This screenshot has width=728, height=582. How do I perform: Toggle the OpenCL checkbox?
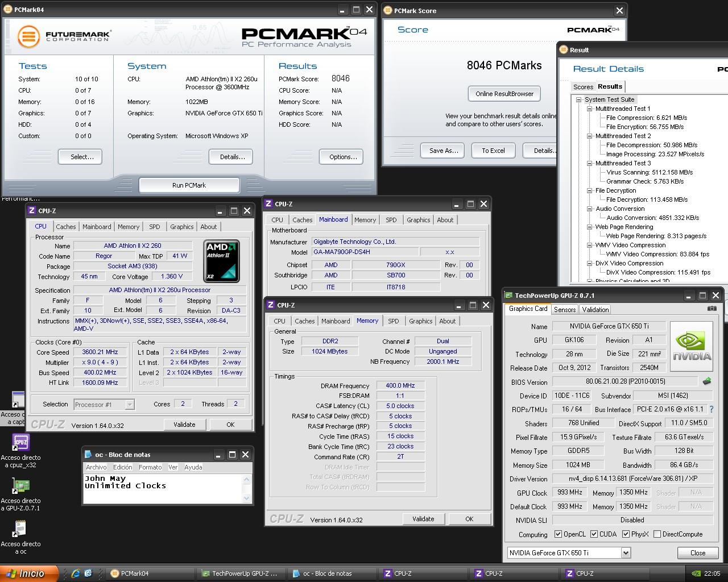coord(558,534)
